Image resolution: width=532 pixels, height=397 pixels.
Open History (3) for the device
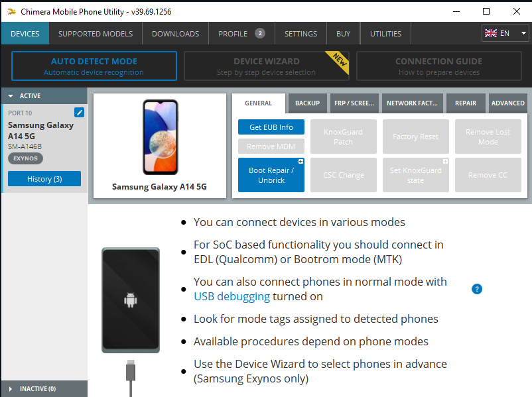pyautogui.click(x=44, y=179)
